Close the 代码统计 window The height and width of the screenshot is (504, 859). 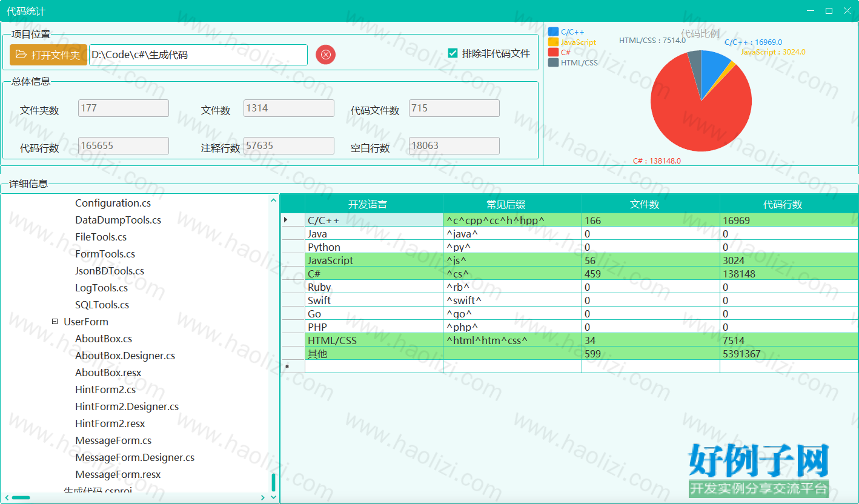[847, 11]
